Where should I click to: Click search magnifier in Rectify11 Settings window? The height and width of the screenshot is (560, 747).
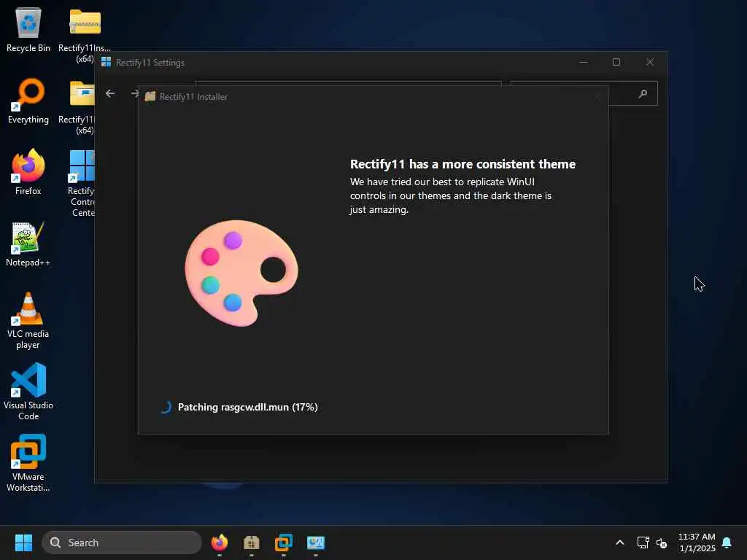(x=643, y=93)
